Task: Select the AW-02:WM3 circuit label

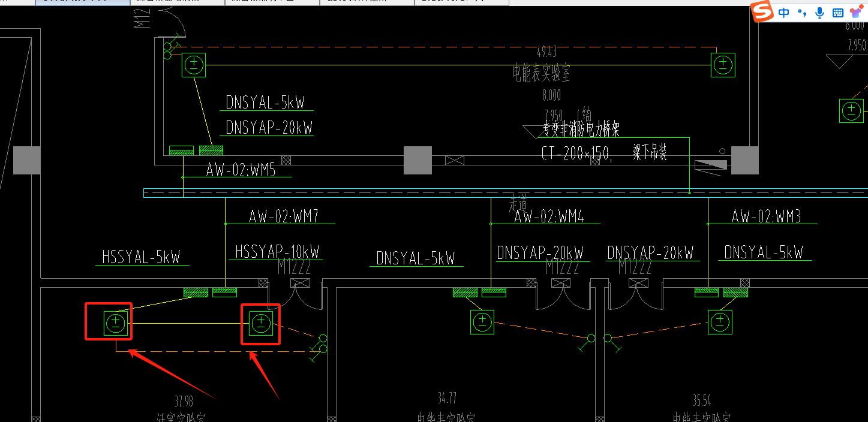Action: pyautogui.click(x=766, y=216)
